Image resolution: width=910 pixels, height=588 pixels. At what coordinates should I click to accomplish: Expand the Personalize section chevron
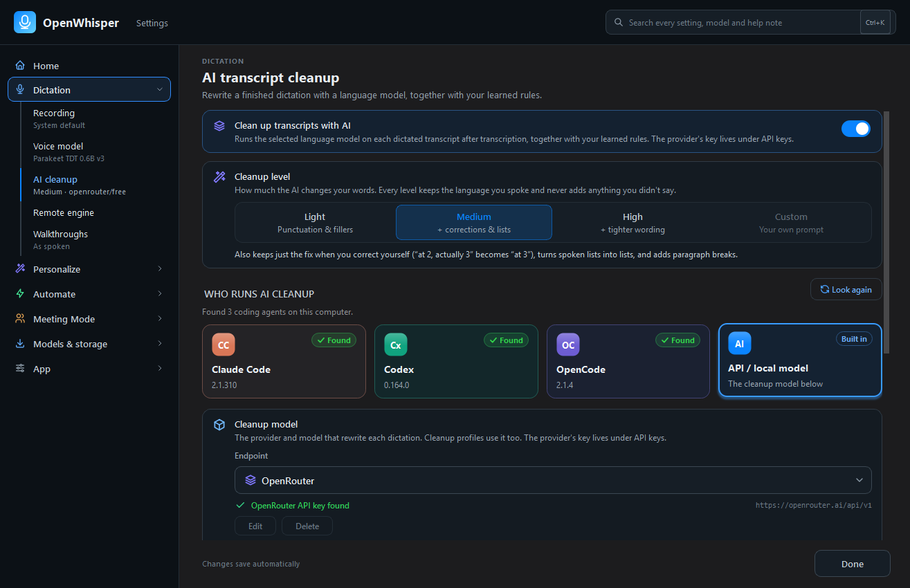tap(160, 269)
